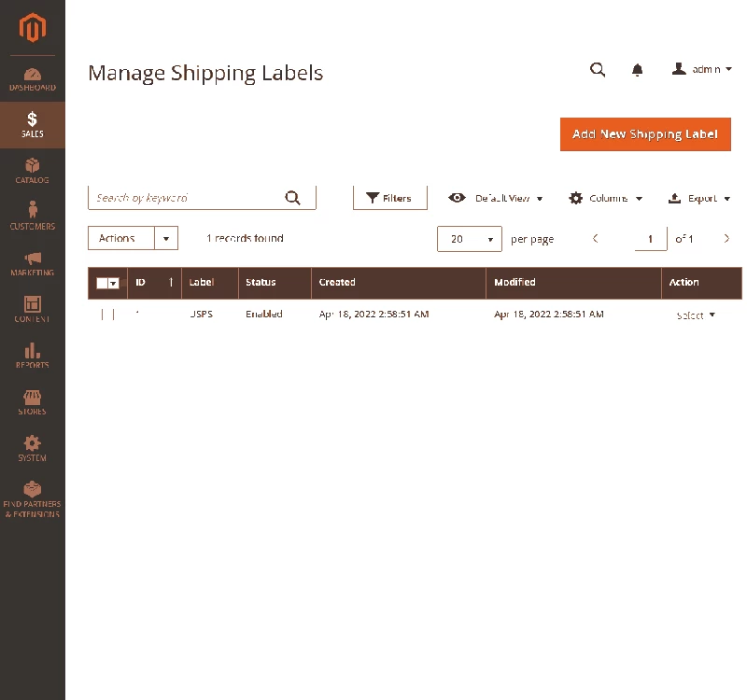This screenshot has width=747, height=700.
Task: Click Add New Shipping Label button
Action: point(645,134)
